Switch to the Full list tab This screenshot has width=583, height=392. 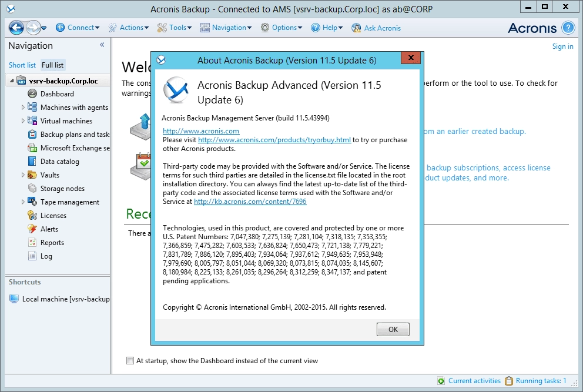tap(52, 65)
